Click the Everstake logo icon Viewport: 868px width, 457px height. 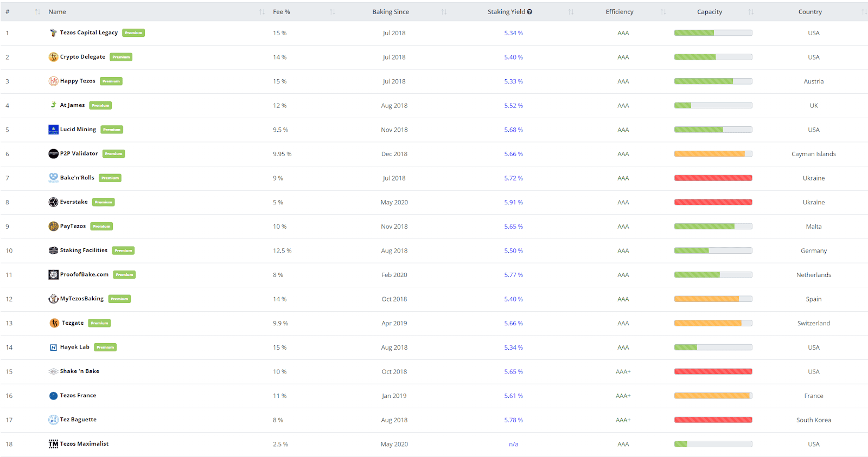click(x=53, y=202)
